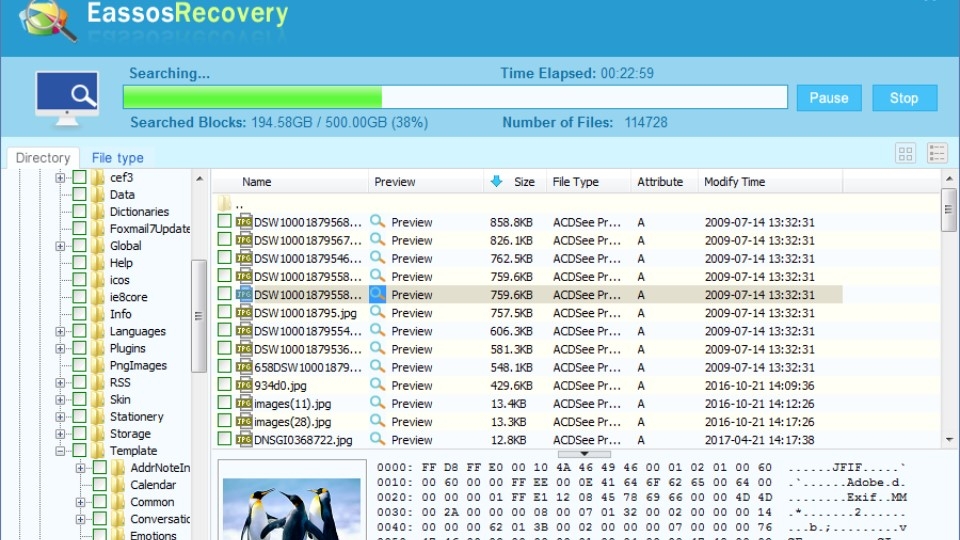Image resolution: width=960 pixels, height=540 pixels.
Task: Click the Skin folder icon
Action: 98,399
